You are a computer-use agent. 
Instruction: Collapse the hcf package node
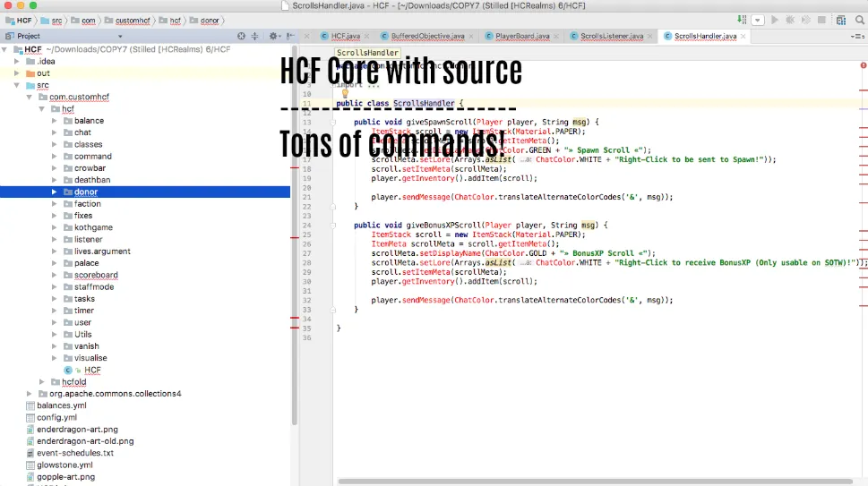(x=41, y=109)
